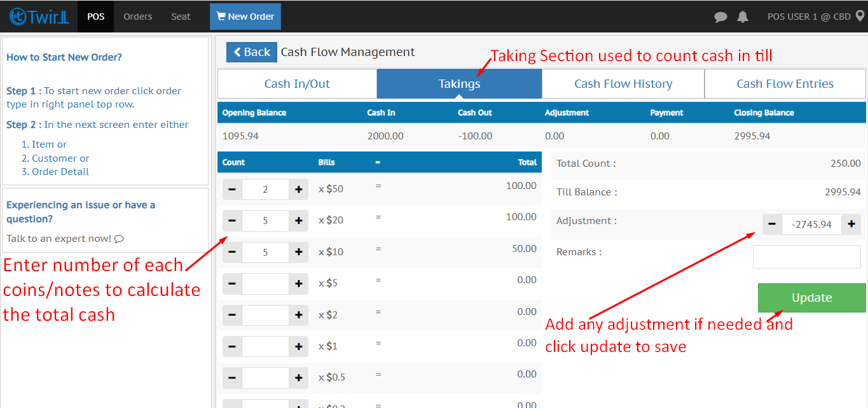Screen dimensions: 868x408
Task: Increase the $50 bill count
Action: [x=298, y=189]
